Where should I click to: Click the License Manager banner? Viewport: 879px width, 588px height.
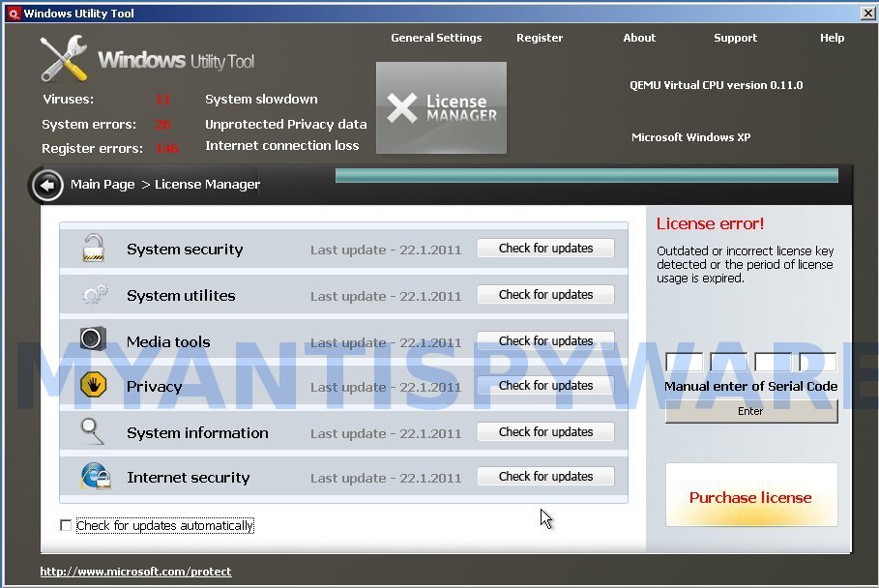point(441,107)
